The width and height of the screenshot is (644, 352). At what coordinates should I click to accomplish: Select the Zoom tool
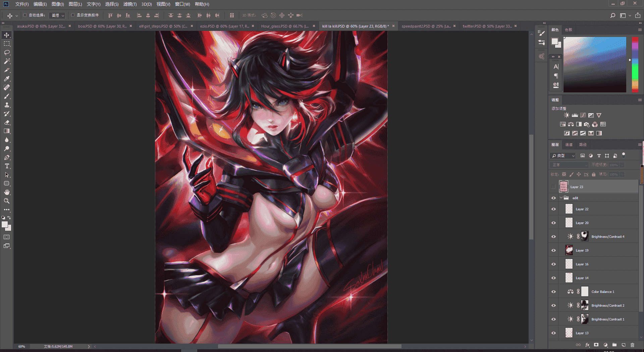click(7, 201)
